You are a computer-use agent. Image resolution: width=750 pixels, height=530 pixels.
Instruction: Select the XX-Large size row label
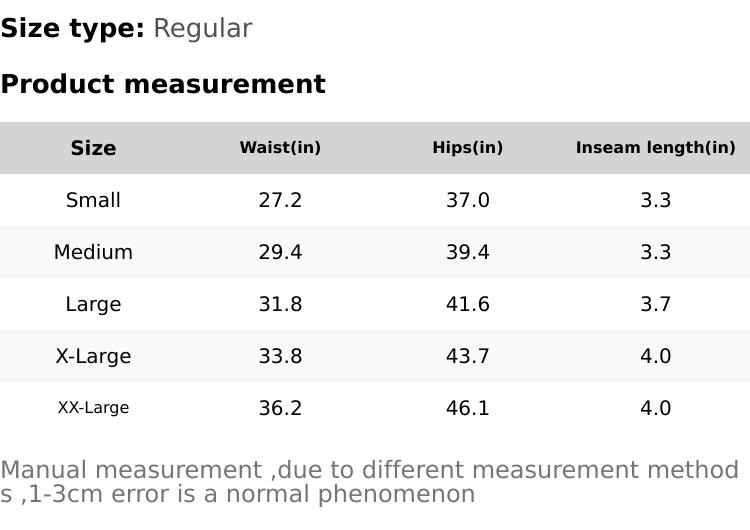pos(93,408)
